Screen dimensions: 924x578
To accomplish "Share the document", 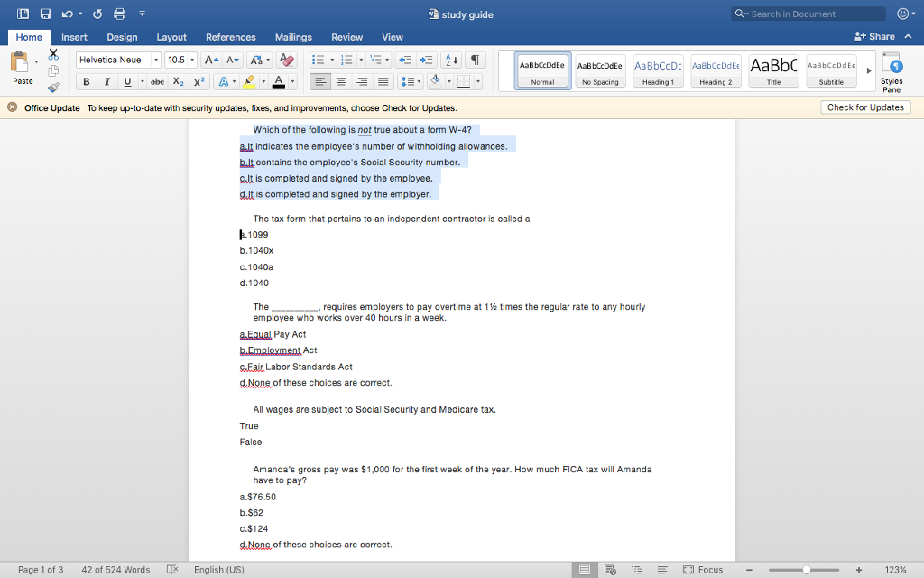I will coord(874,36).
